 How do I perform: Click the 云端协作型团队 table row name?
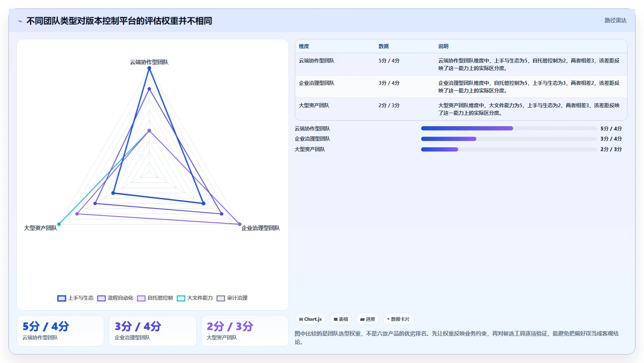(x=317, y=61)
